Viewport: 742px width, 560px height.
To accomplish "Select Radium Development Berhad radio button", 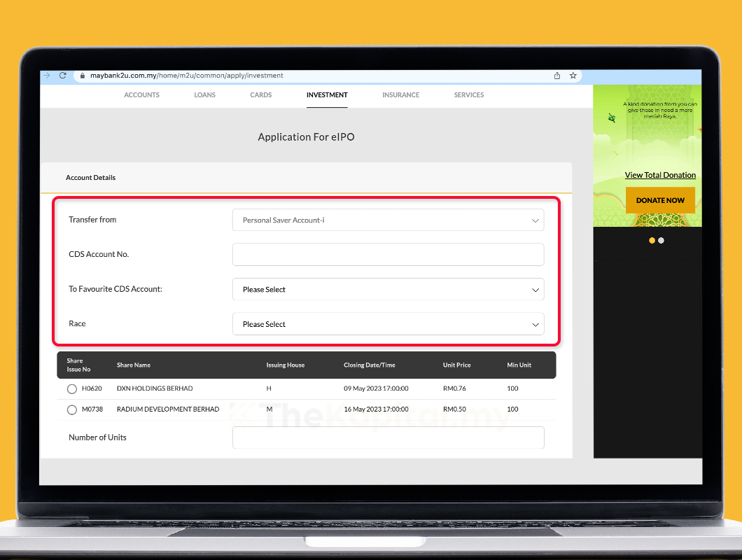I will tap(71, 409).
